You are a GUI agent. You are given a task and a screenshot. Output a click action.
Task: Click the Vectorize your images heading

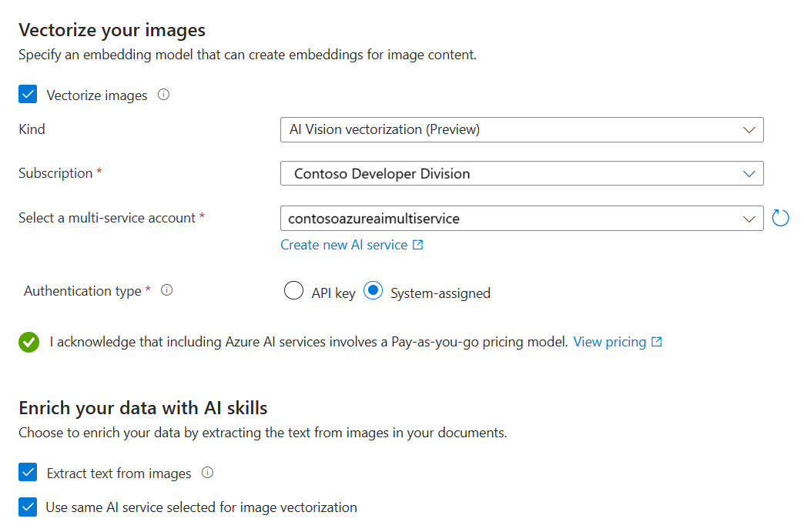[x=112, y=30]
